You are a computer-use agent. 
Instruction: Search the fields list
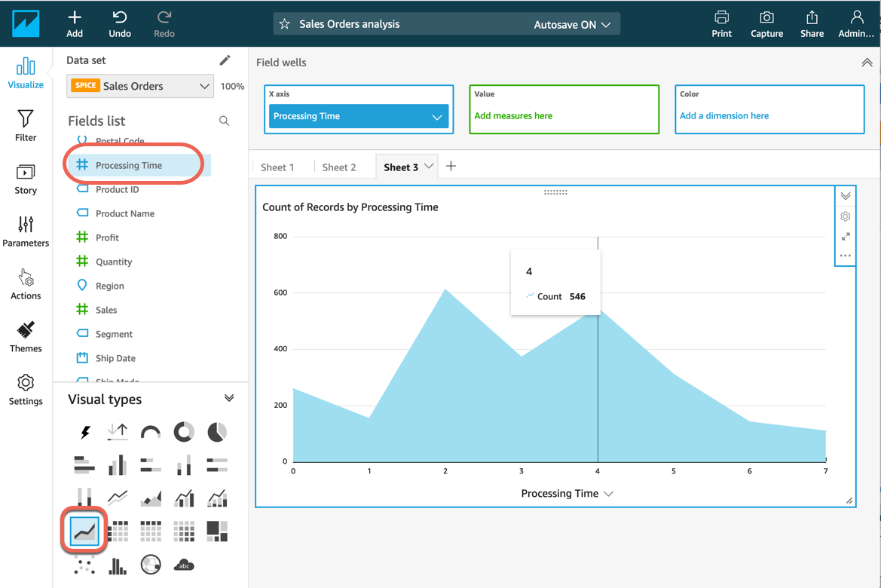[224, 121]
